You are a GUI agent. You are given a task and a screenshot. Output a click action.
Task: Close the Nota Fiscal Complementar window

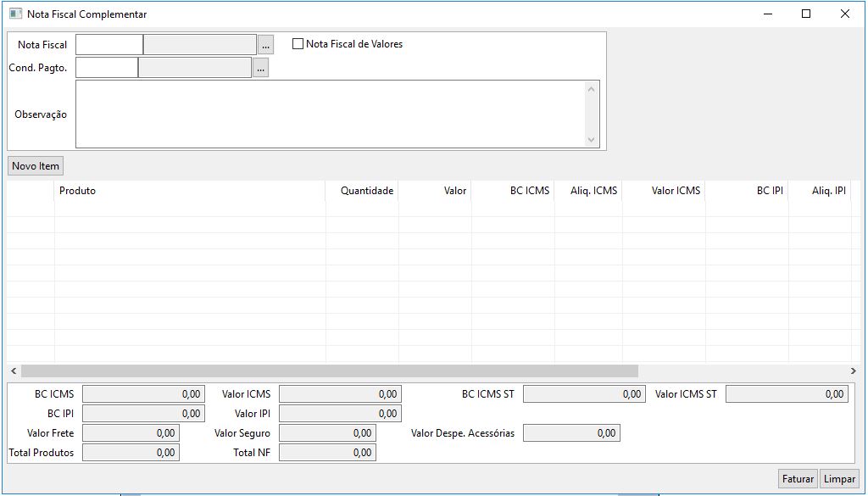point(845,14)
